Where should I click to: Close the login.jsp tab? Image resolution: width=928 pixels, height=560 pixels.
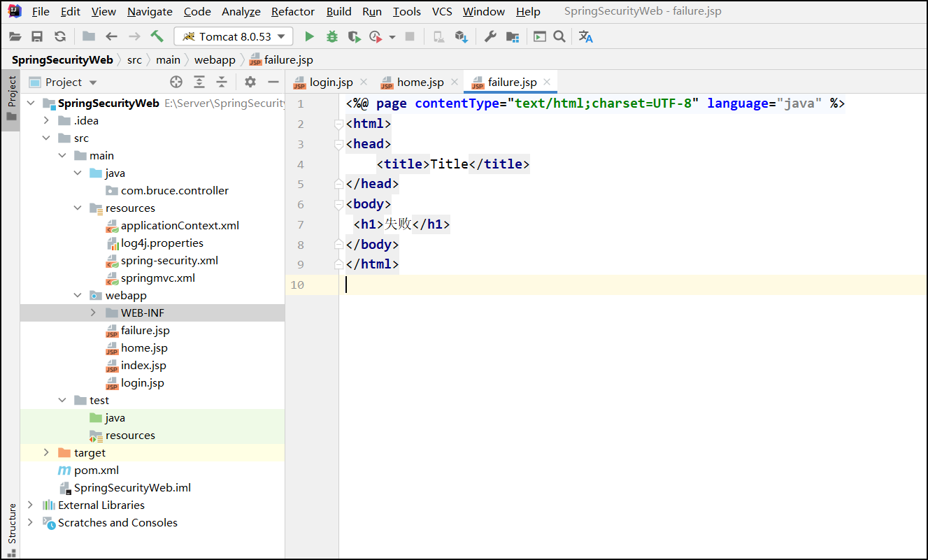(x=363, y=82)
